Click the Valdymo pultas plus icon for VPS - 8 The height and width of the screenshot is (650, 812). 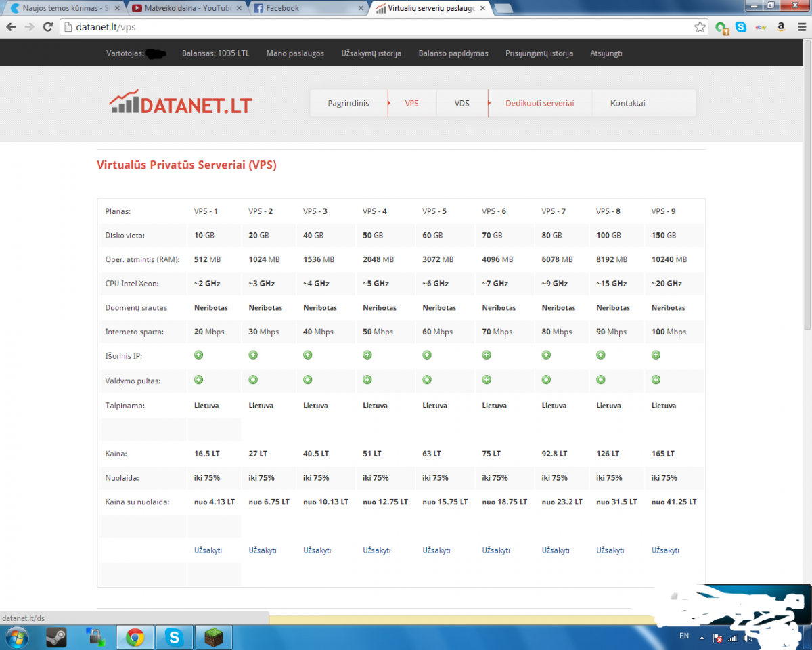(x=600, y=379)
